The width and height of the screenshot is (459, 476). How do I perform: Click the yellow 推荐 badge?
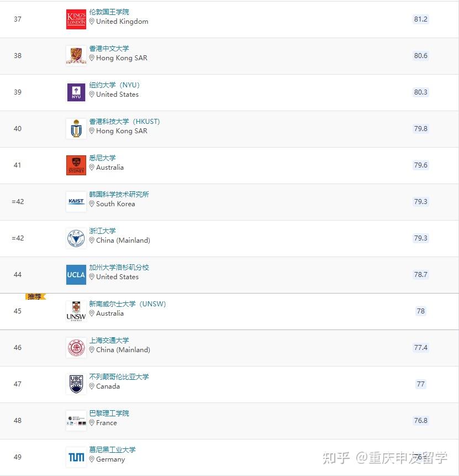[34, 296]
